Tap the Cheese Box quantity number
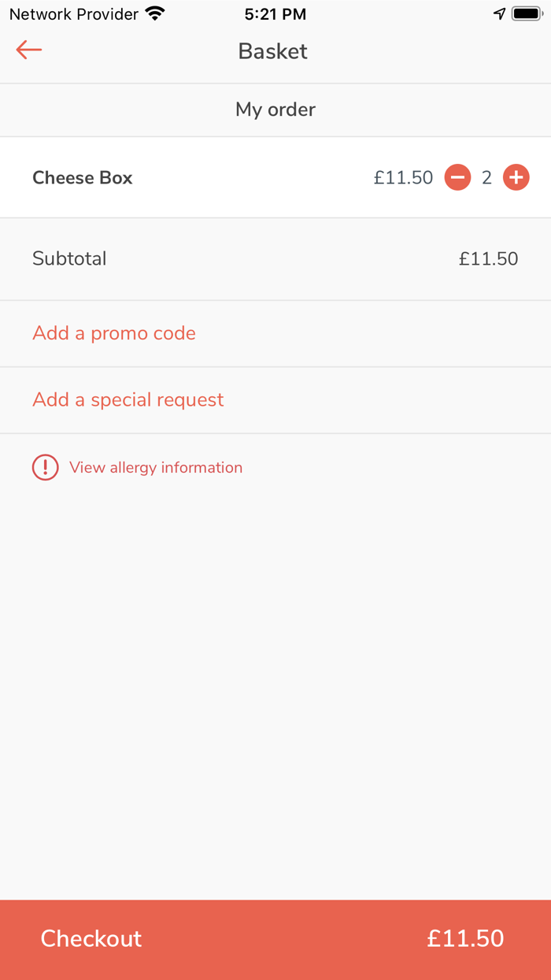Image resolution: width=551 pixels, height=980 pixels. (486, 178)
